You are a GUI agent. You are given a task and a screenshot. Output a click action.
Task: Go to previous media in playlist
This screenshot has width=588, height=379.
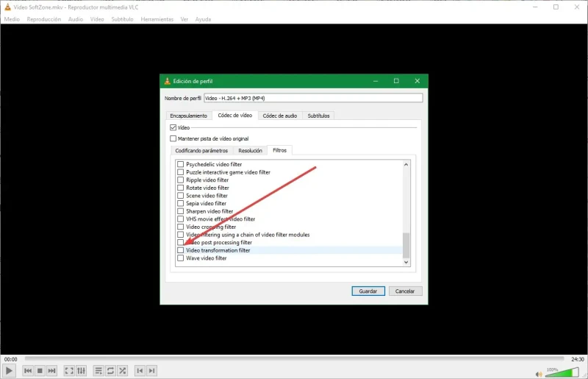click(x=28, y=371)
